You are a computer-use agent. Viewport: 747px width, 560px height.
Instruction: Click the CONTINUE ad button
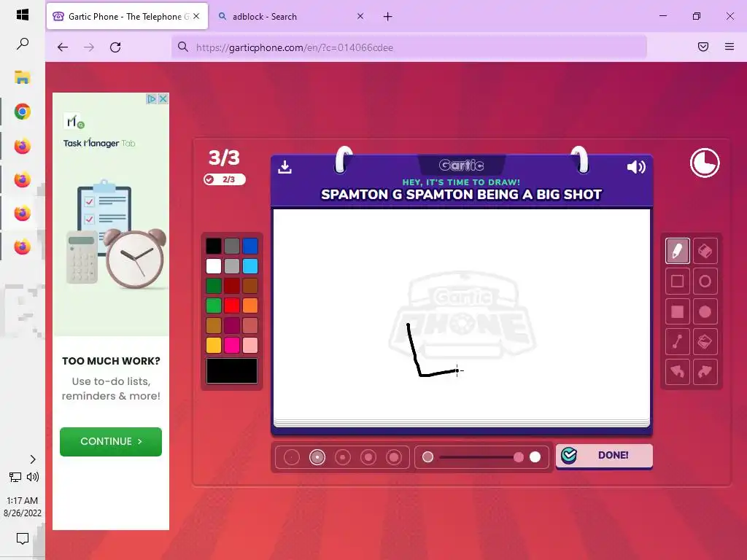111,441
